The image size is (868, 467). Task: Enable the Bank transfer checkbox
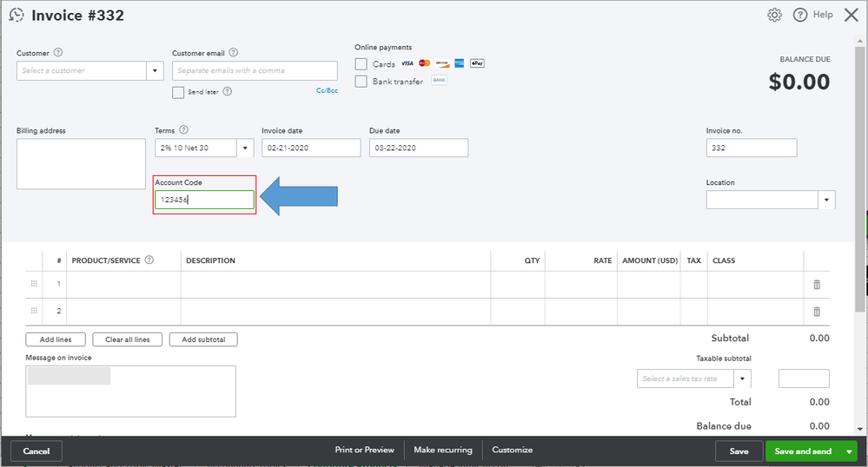click(x=361, y=82)
